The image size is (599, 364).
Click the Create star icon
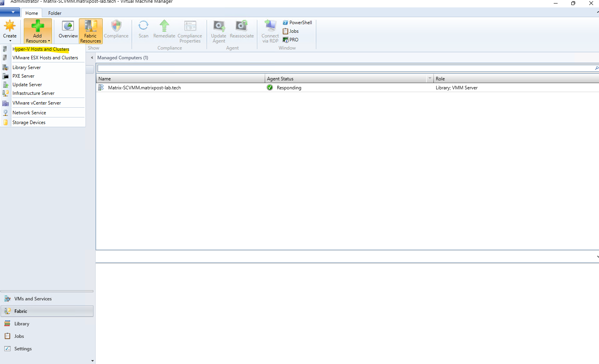10,26
